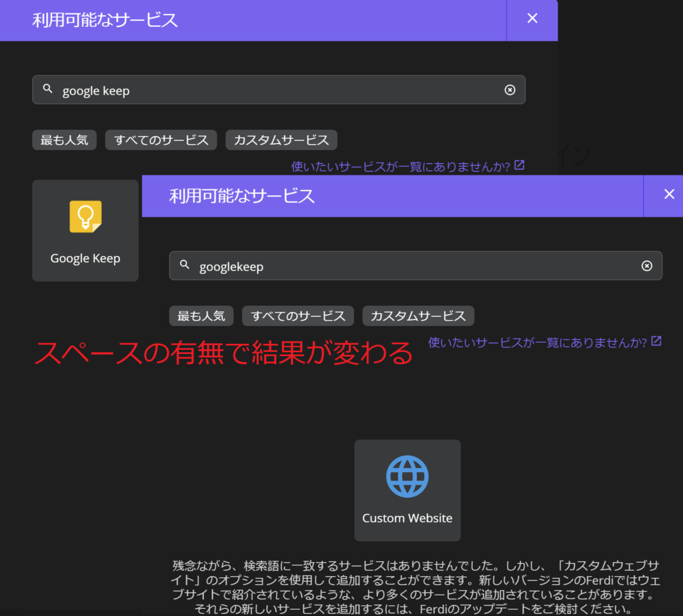
Task: Focus the search box containing "google keep"
Action: point(279,90)
